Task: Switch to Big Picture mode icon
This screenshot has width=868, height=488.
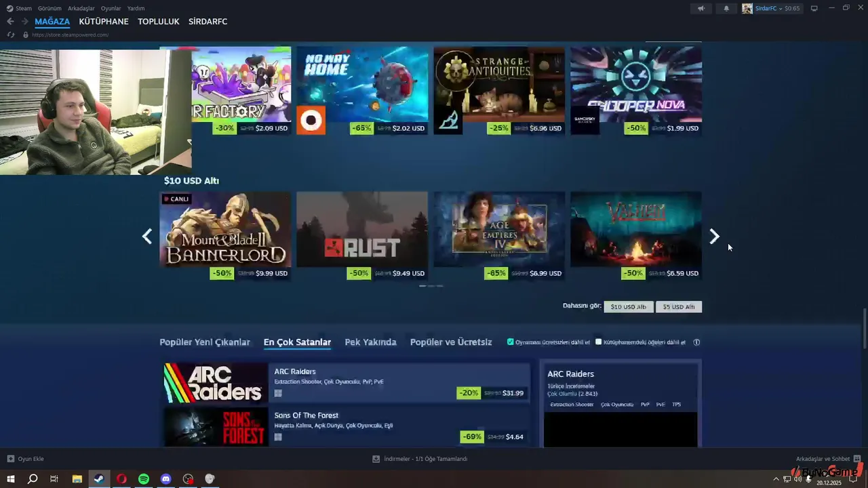Action: click(x=814, y=8)
